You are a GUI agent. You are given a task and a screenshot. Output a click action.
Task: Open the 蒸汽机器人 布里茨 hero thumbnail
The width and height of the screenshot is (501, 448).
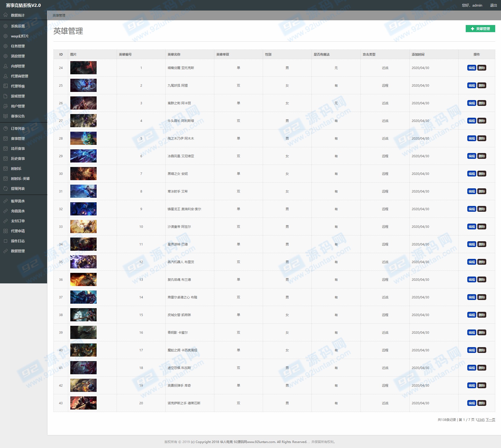83,262
